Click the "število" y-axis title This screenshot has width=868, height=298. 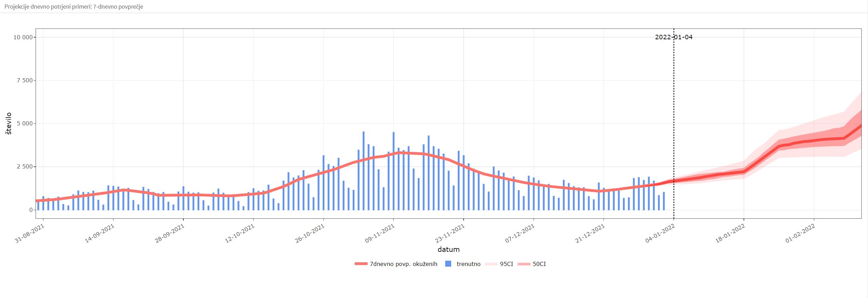point(9,123)
